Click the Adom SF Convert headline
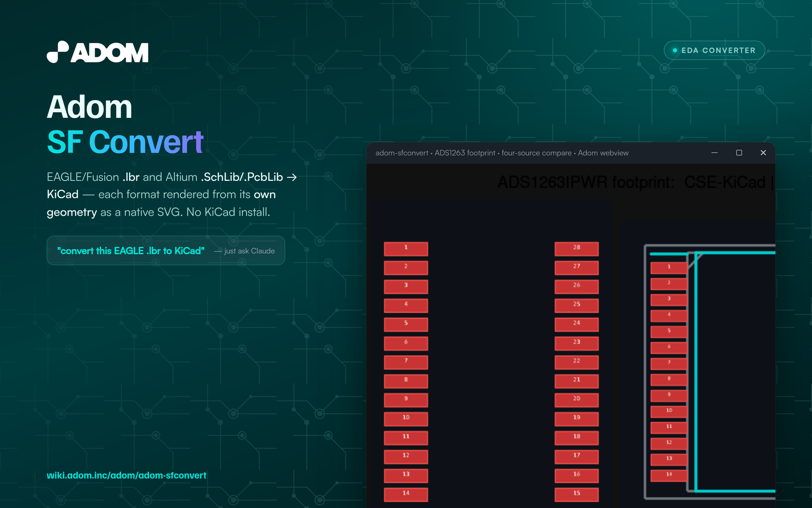 [125, 124]
